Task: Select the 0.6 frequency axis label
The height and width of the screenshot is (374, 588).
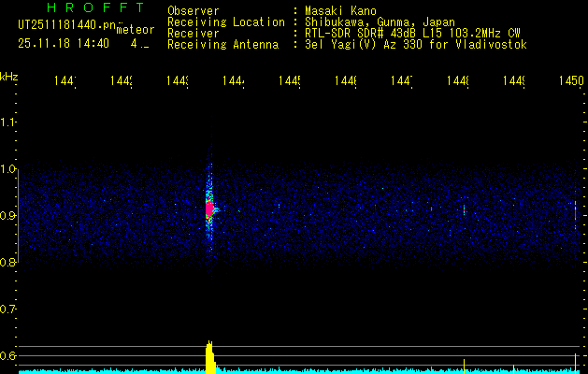Action: point(8,356)
